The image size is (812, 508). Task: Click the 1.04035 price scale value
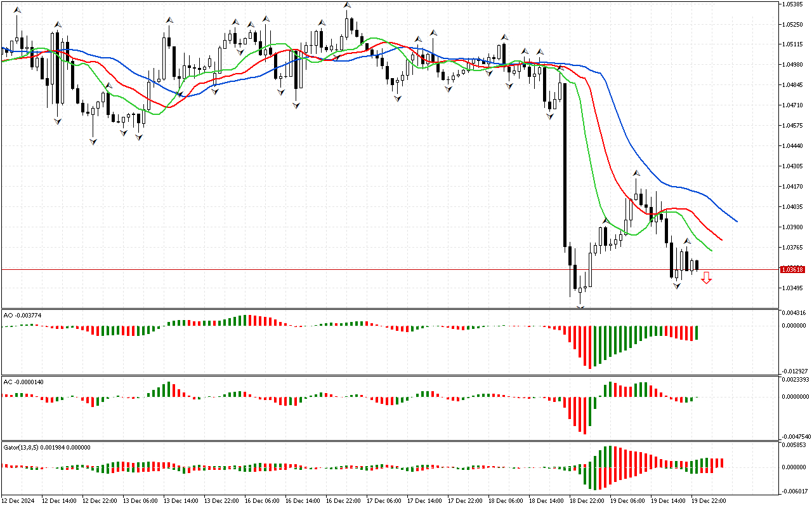(x=792, y=207)
